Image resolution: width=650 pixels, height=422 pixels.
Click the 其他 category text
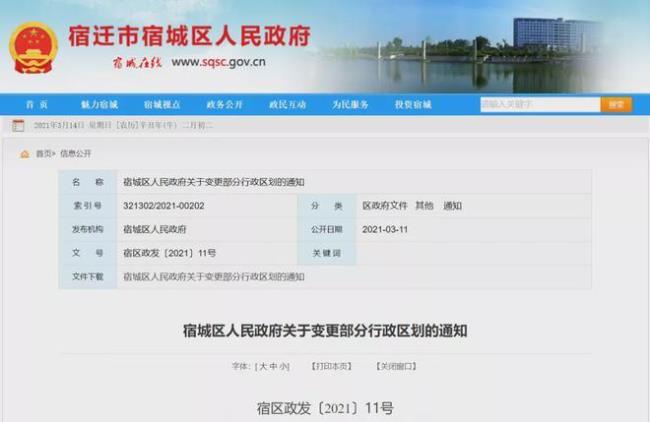click(x=424, y=206)
